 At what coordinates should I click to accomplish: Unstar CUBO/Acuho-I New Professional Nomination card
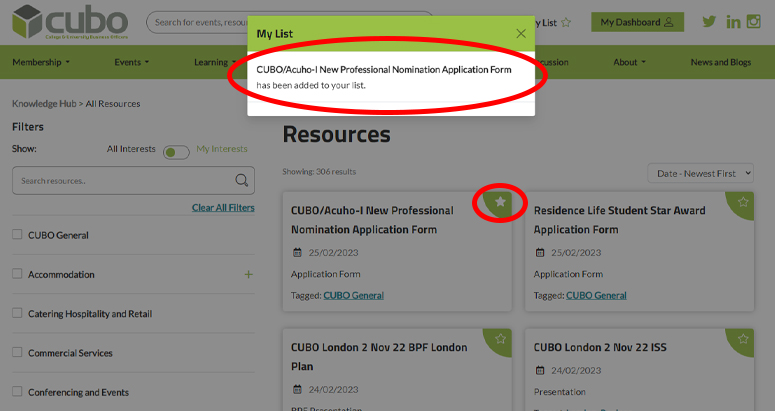[500, 202]
